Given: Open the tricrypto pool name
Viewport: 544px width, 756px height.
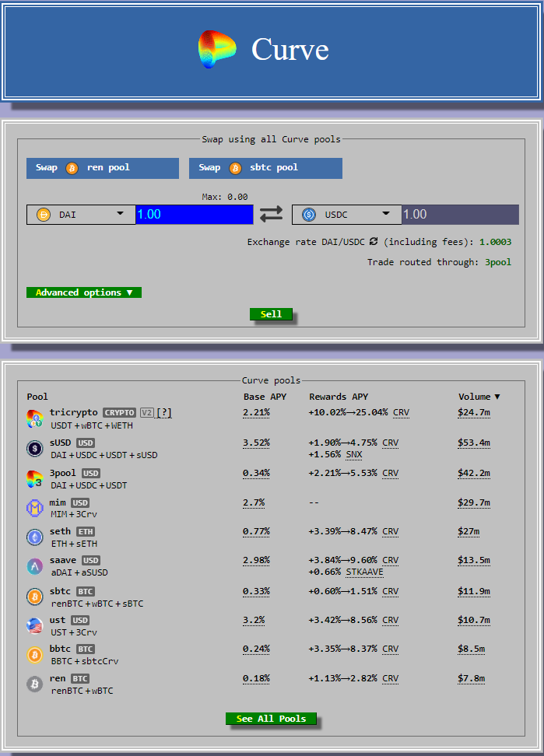Looking at the screenshot, I should (73, 413).
